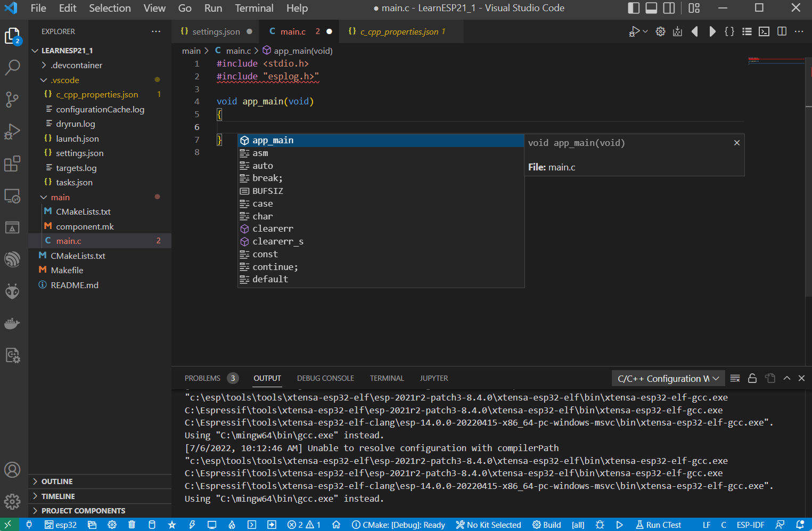Image resolution: width=812 pixels, height=531 pixels.
Task: Select the serial port via the plug icon
Action: click(x=29, y=525)
